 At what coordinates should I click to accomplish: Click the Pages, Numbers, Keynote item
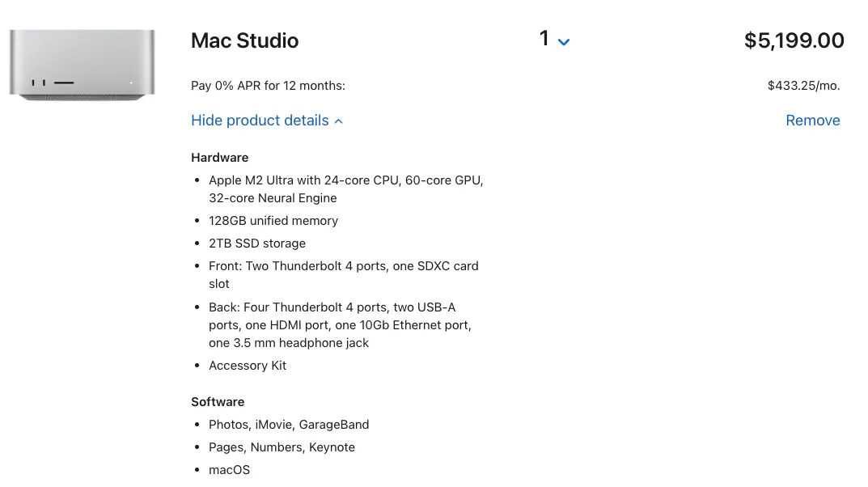282,447
